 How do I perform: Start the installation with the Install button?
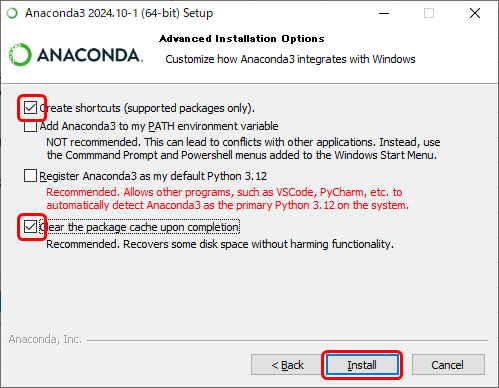pyautogui.click(x=362, y=365)
